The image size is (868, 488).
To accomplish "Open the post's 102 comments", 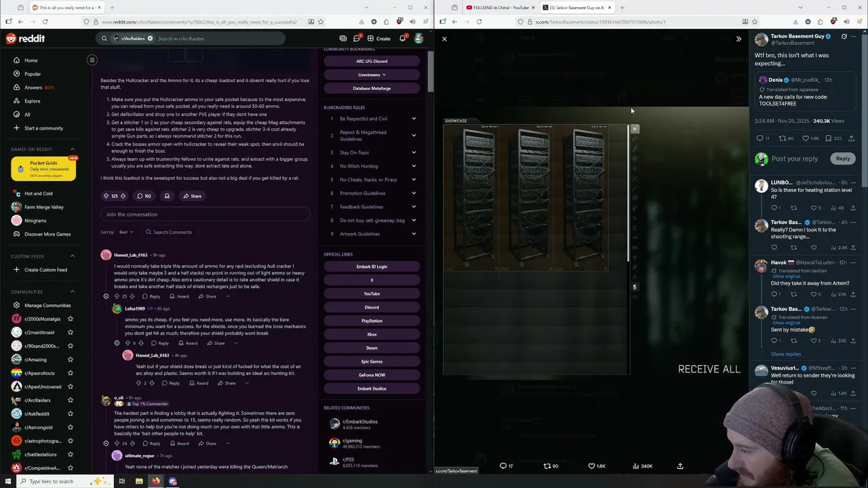I will point(144,196).
